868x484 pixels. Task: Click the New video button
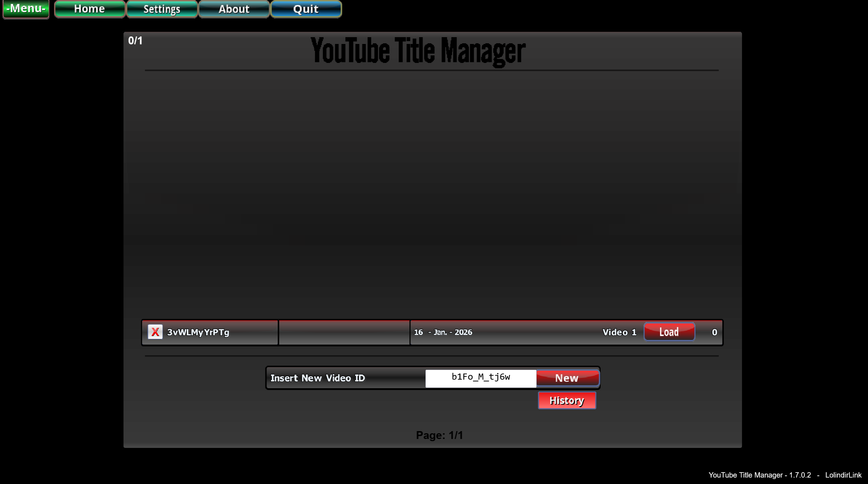[x=567, y=378]
